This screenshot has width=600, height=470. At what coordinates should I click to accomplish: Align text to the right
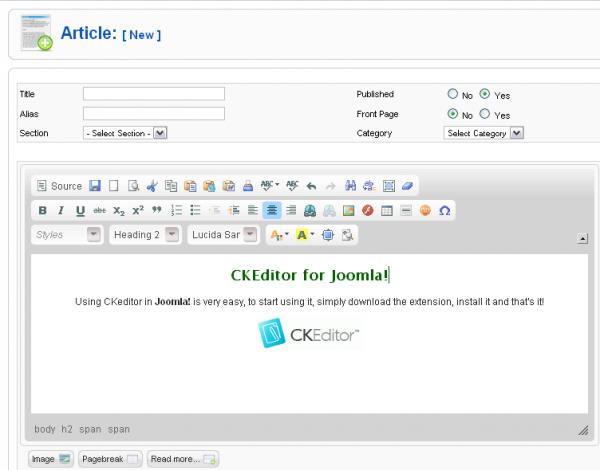tap(291, 211)
